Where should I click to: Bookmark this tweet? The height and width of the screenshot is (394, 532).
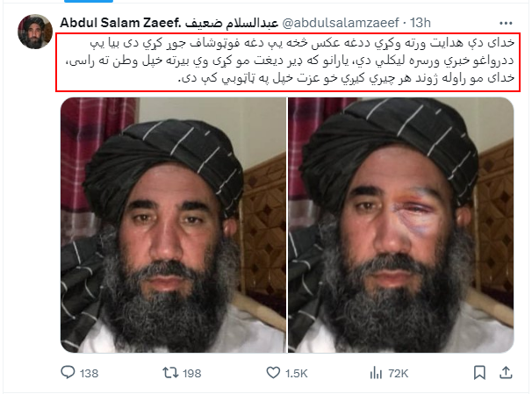coord(479,373)
